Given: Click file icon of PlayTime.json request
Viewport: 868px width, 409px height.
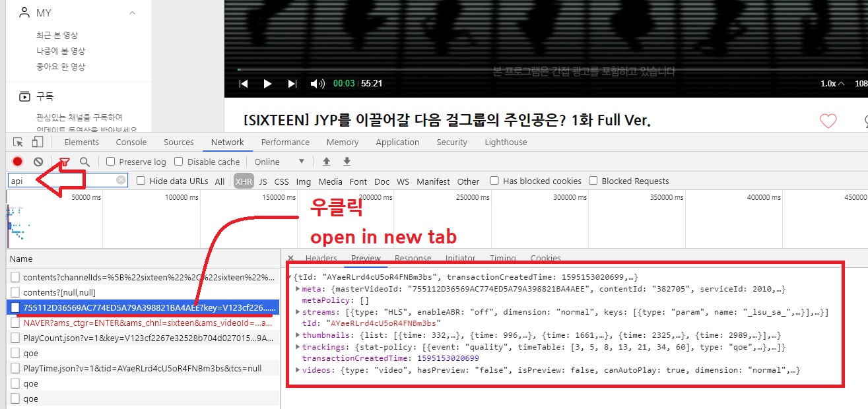Looking at the screenshot, I should tap(15, 368).
